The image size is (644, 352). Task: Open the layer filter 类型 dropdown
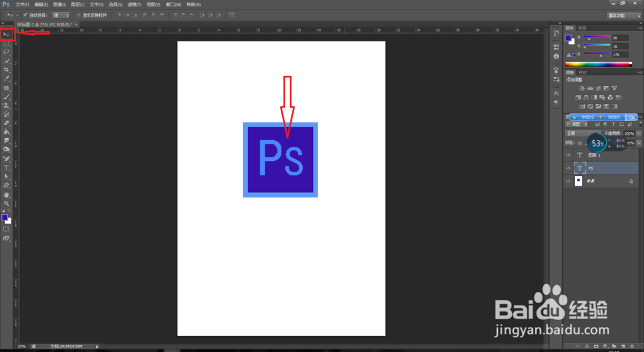pos(576,124)
